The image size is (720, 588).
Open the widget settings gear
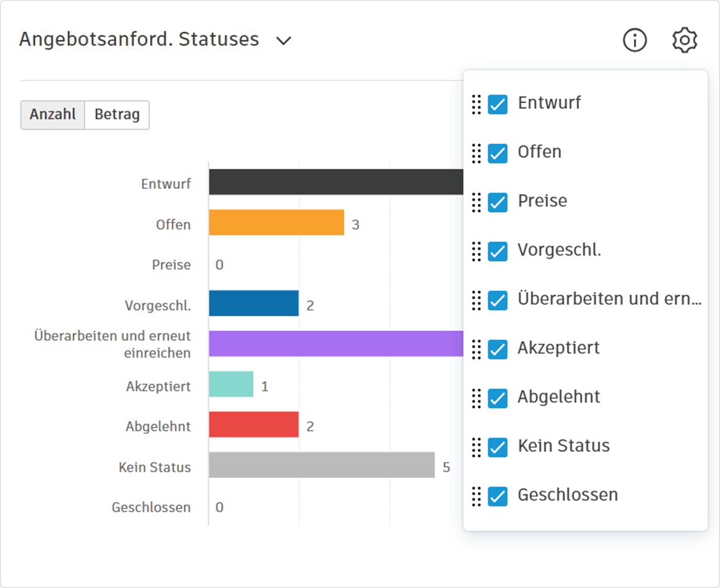(x=684, y=40)
